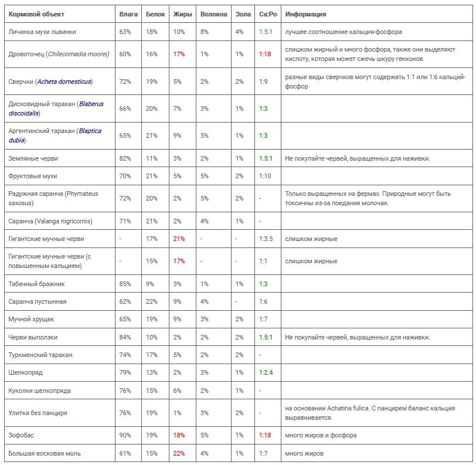This screenshot has height=465, width=476.
Task: Select the red 22% fat value
Action: (x=179, y=453)
